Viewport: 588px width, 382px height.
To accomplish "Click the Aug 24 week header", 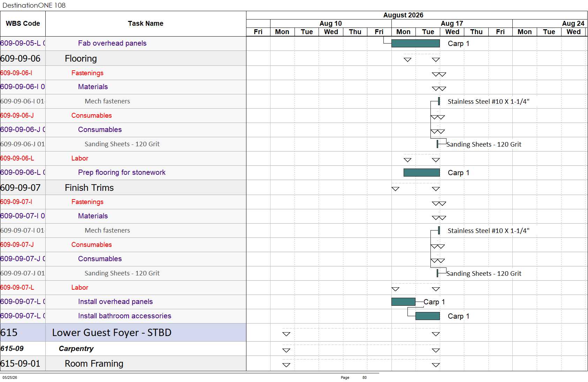I will [x=573, y=23].
